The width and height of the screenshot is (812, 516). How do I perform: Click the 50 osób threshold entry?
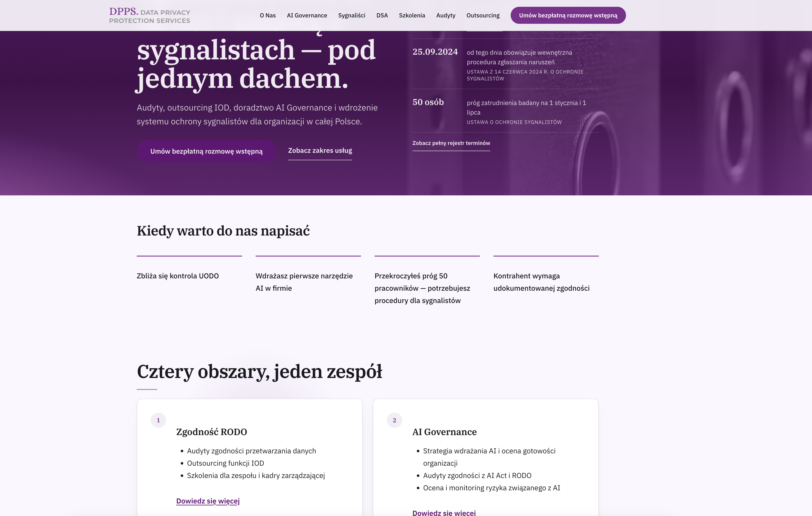coord(428,102)
